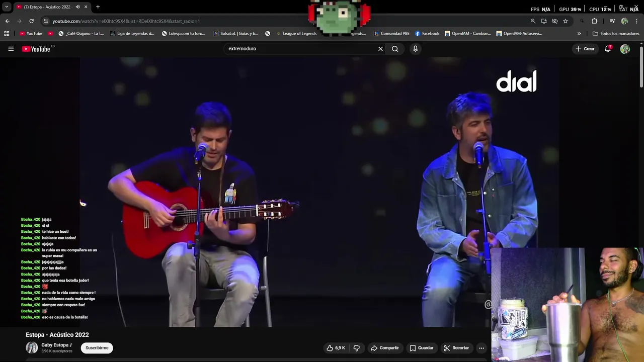
Task: Open the tab search dropdown arrow
Action: 7,7
